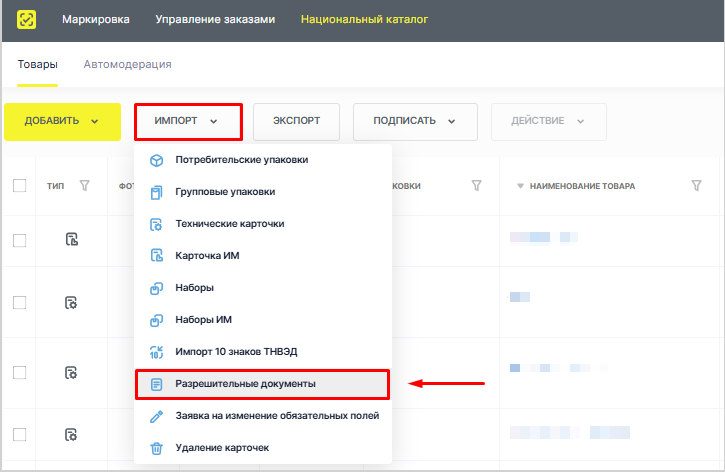The height and width of the screenshot is (472, 725).
Task: Switch to the Товары tab
Action: tap(37, 64)
